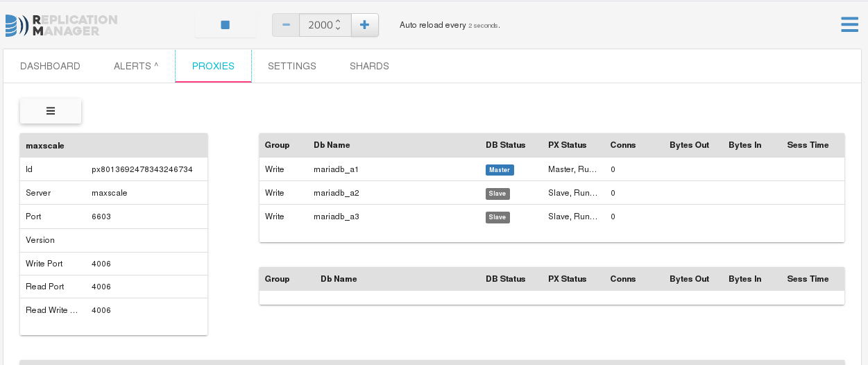Open the main hamburger menu
Screen dimensions: 868x365
click(850, 25)
